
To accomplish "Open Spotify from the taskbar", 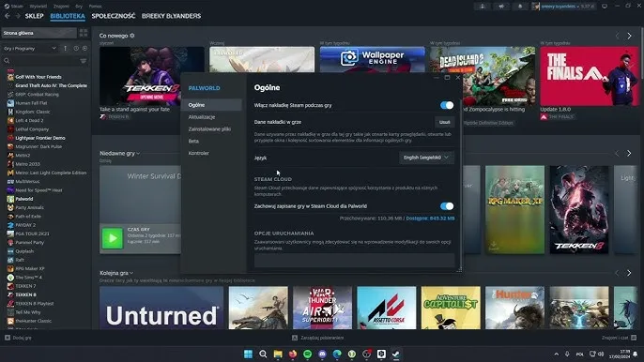I will pyautogui.click(x=307, y=354).
